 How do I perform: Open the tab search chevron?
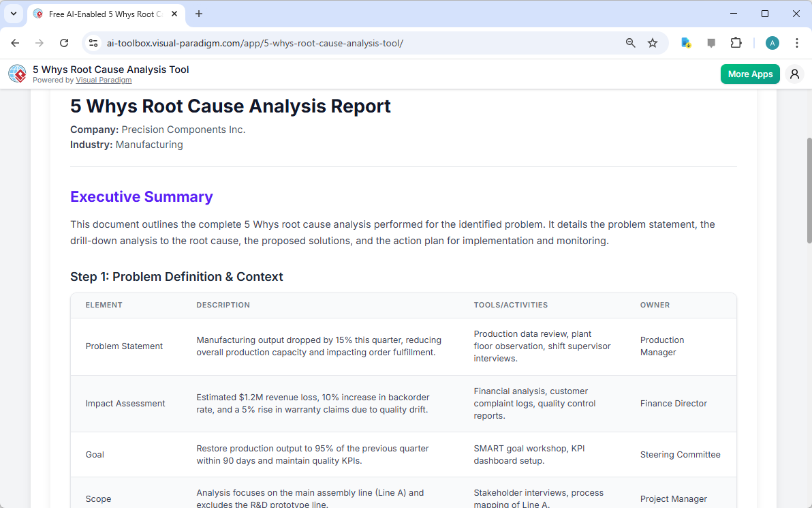pos(14,14)
